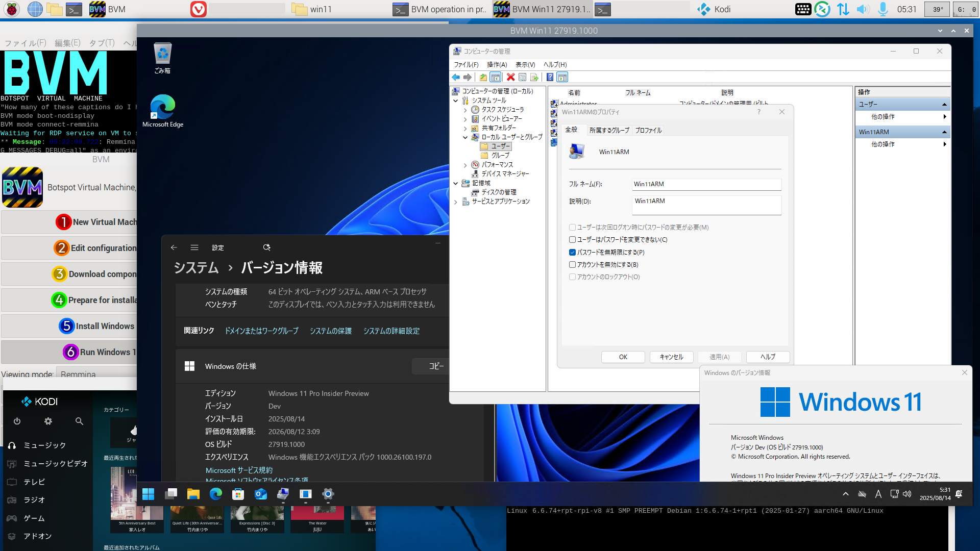The height and width of the screenshot is (551, 980).
Task: Open Microsoft Edge desktop shortcut
Action: point(163,111)
